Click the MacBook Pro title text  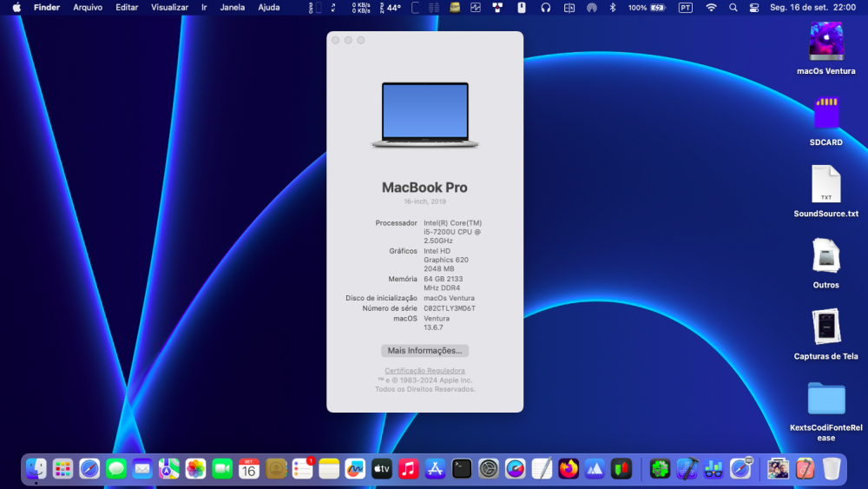pyautogui.click(x=424, y=188)
